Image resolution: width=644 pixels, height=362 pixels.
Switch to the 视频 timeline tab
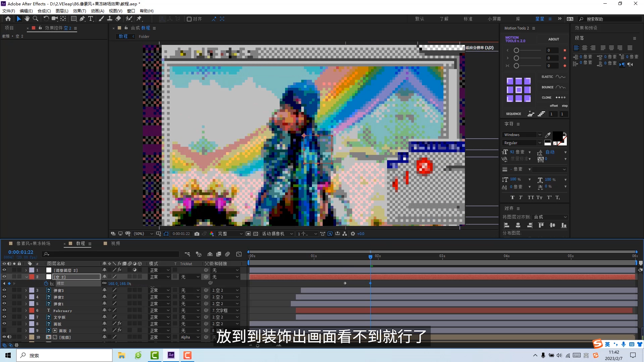[x=115, y=243]
